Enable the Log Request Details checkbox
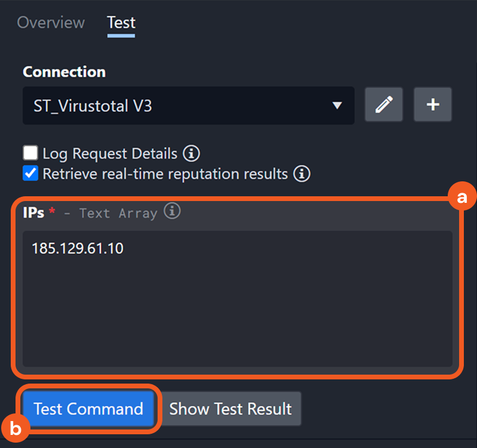 [30, 153]
